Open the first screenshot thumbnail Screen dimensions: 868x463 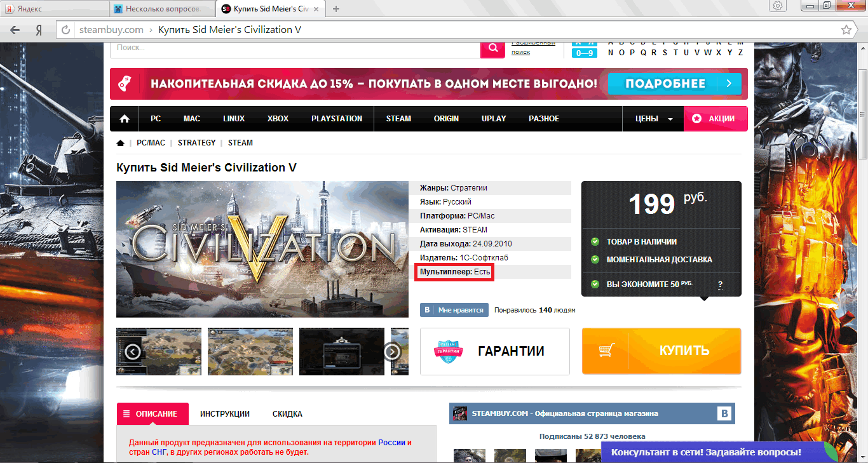[x=159, y=351]
